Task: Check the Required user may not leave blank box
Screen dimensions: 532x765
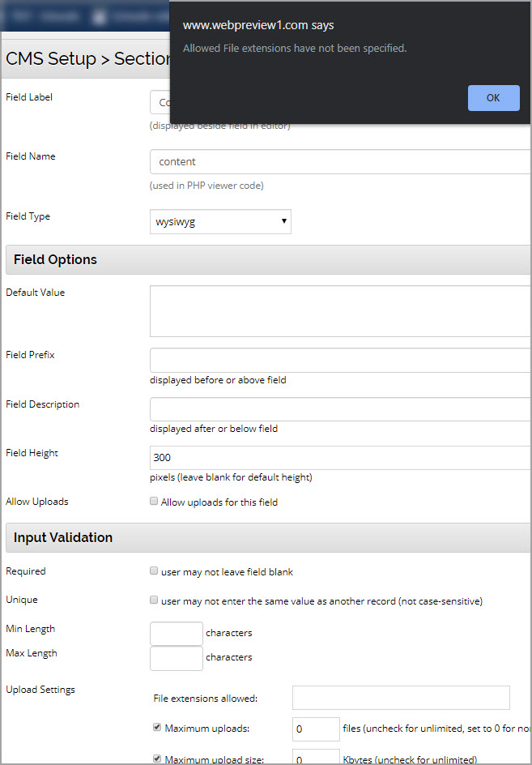Action: [154, 571]
